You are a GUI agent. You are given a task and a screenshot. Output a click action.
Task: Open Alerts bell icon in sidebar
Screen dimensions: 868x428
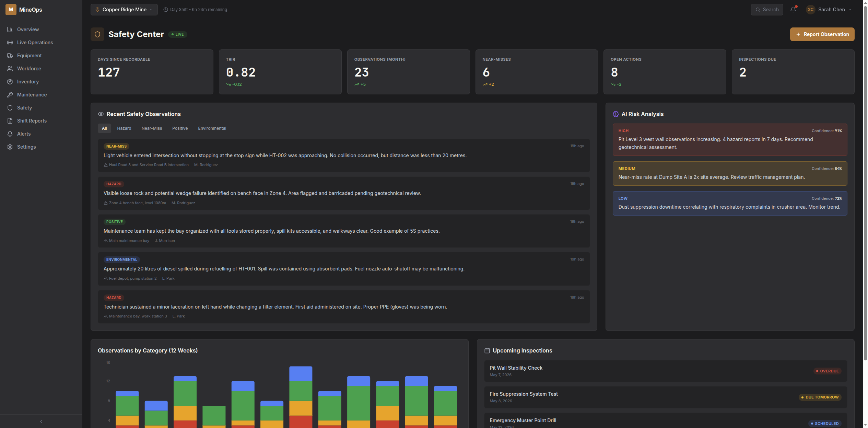point(10,134)
